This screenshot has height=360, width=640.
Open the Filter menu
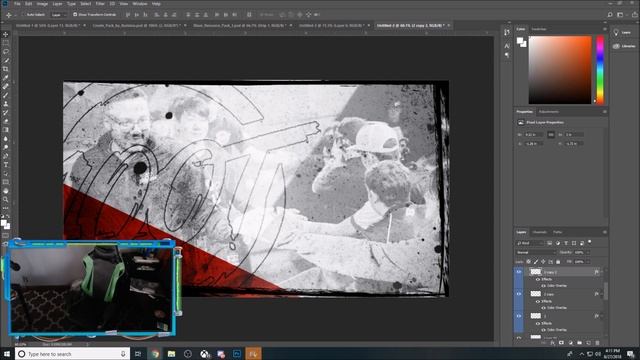pos(100,4)
